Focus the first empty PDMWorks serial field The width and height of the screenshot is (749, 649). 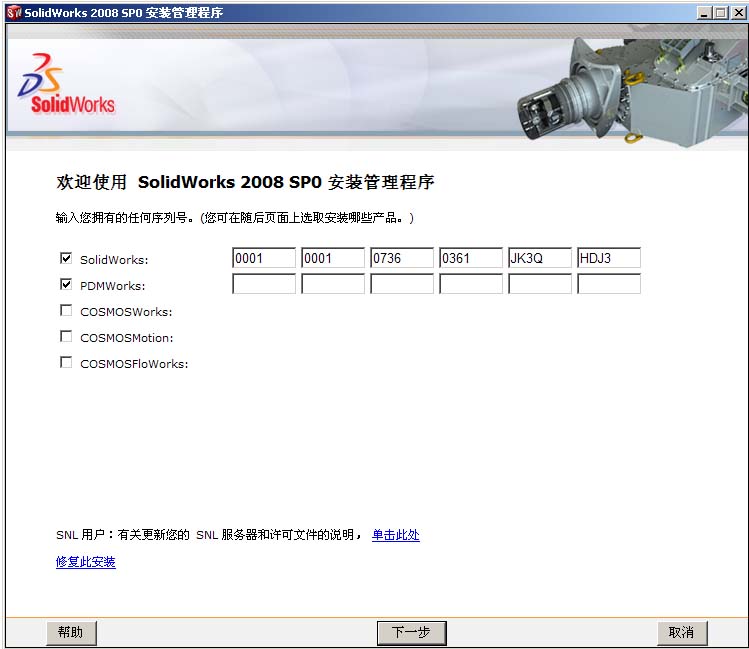pos(264,284)
